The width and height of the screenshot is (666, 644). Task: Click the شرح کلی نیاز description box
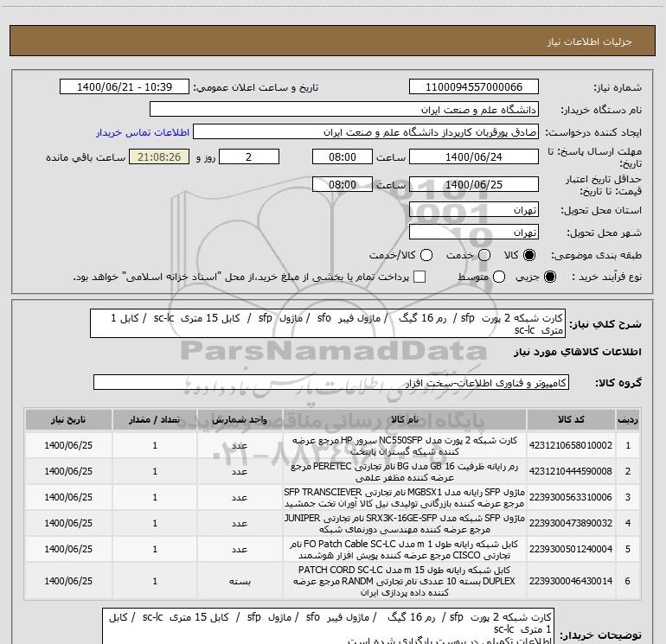[328, 323]
